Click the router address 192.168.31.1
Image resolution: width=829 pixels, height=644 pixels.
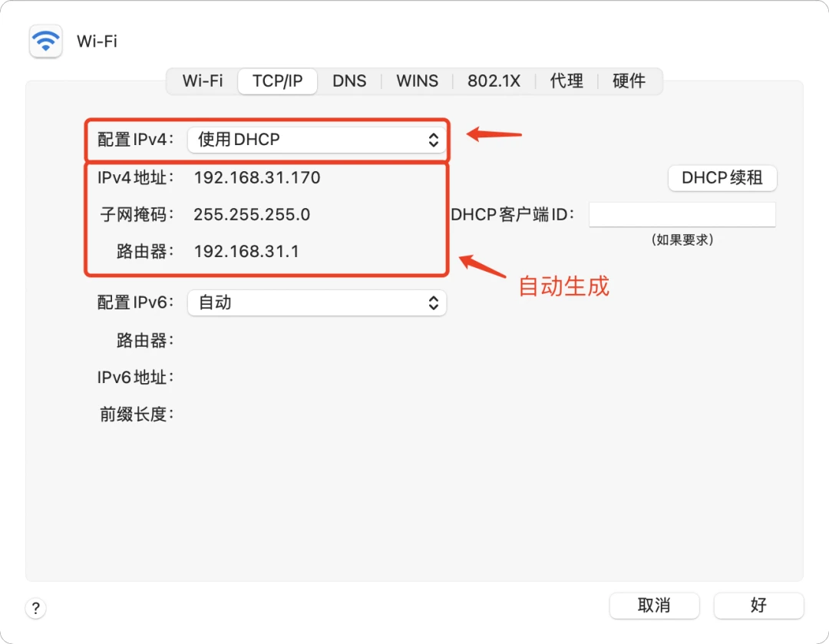(246, 251)
